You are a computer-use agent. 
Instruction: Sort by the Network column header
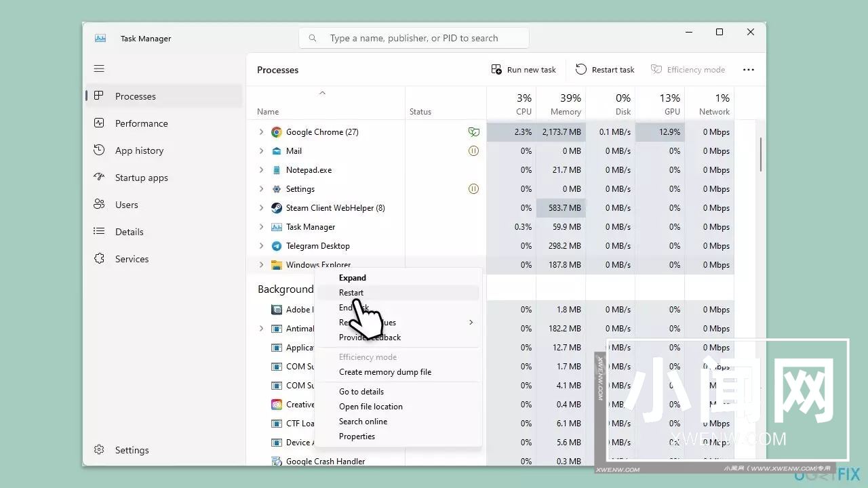[x=709, y=103]
